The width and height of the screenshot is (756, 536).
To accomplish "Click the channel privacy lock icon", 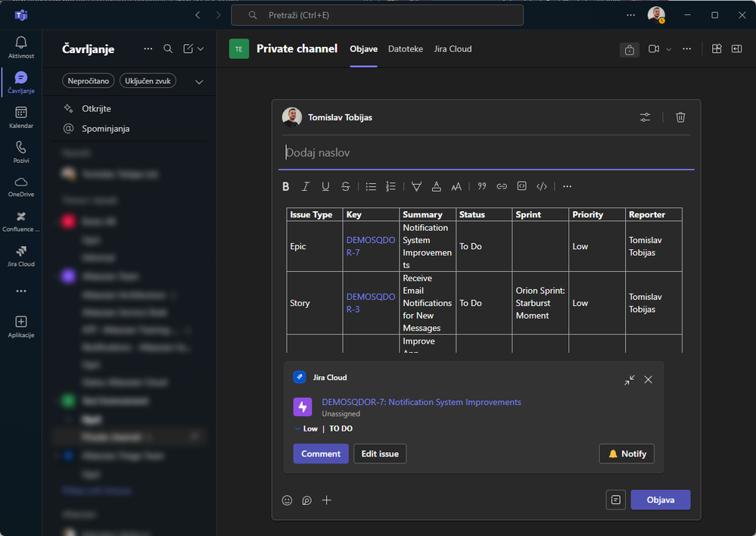I will point(629,50).
